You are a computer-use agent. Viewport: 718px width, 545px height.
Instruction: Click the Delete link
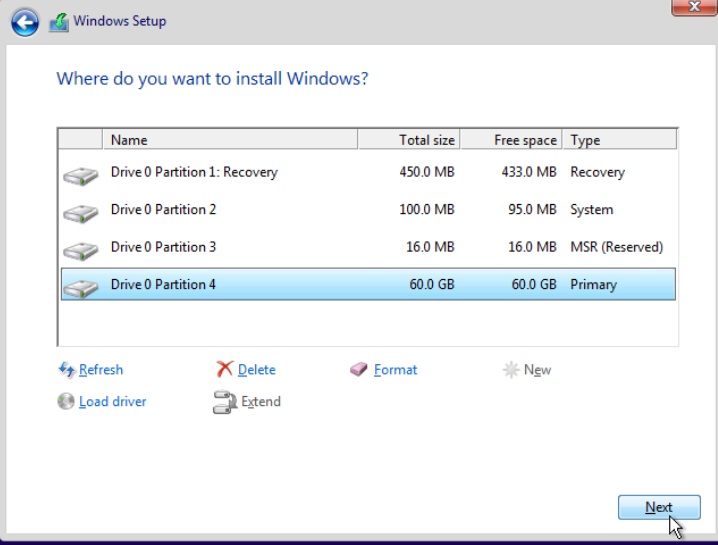(x=256, y=370)
